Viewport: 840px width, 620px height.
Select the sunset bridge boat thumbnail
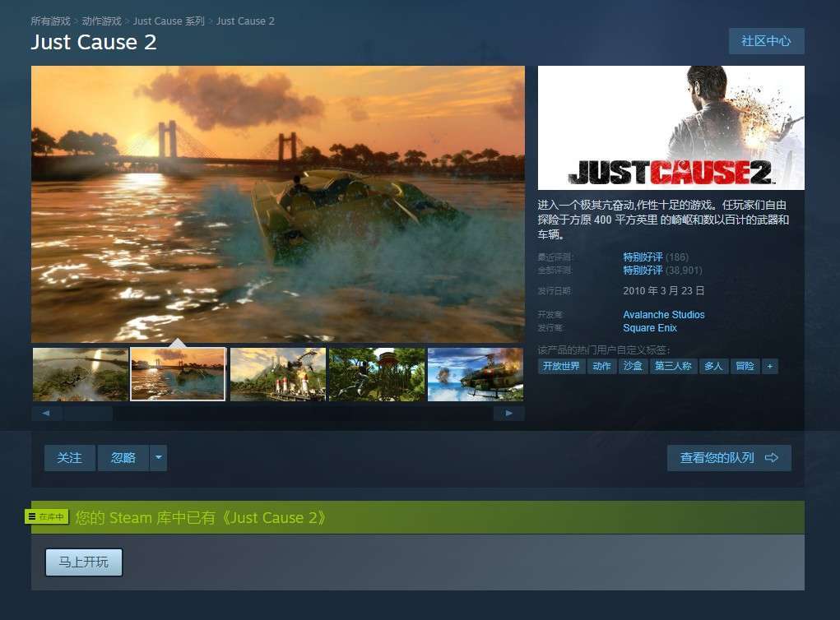click(179, 374)
